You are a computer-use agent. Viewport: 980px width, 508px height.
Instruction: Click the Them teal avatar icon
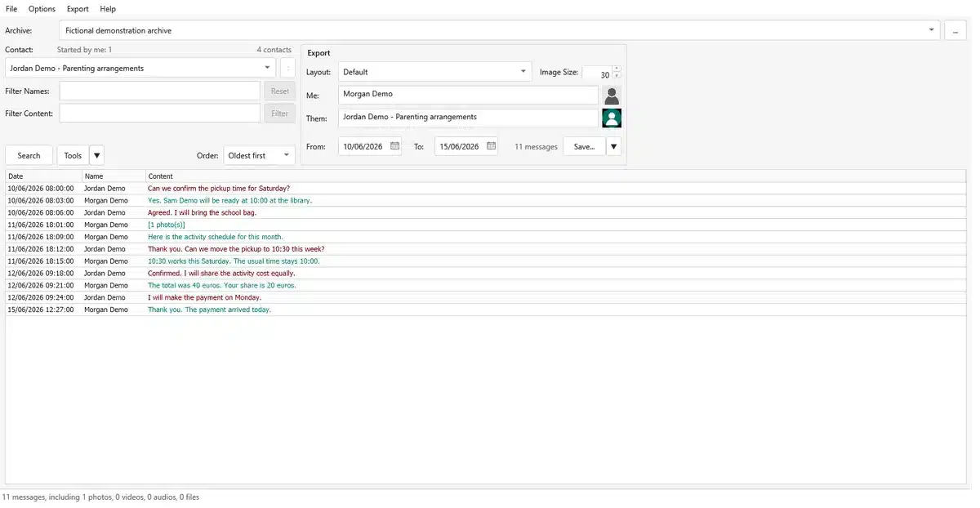pyautogui.click(x=612, y=118)
